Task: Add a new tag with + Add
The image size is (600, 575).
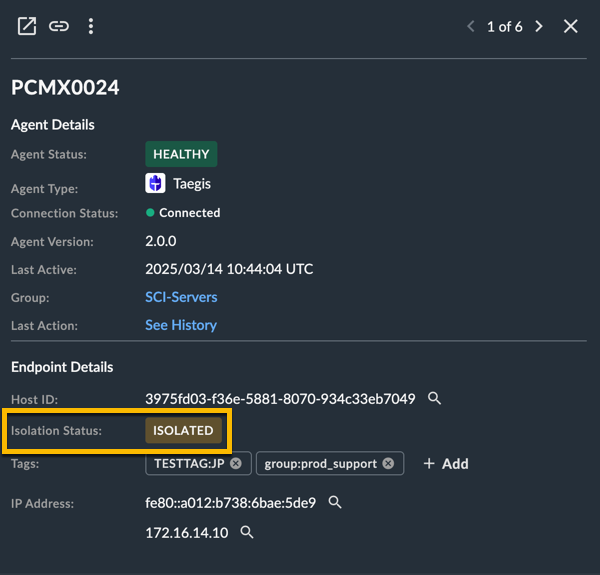Action: (446, 464)
